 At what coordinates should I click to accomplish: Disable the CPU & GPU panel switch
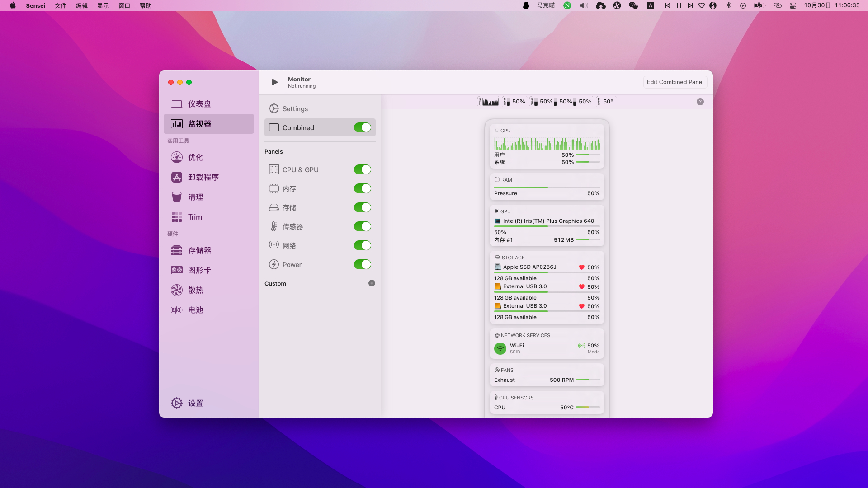(x=362, y=169)
